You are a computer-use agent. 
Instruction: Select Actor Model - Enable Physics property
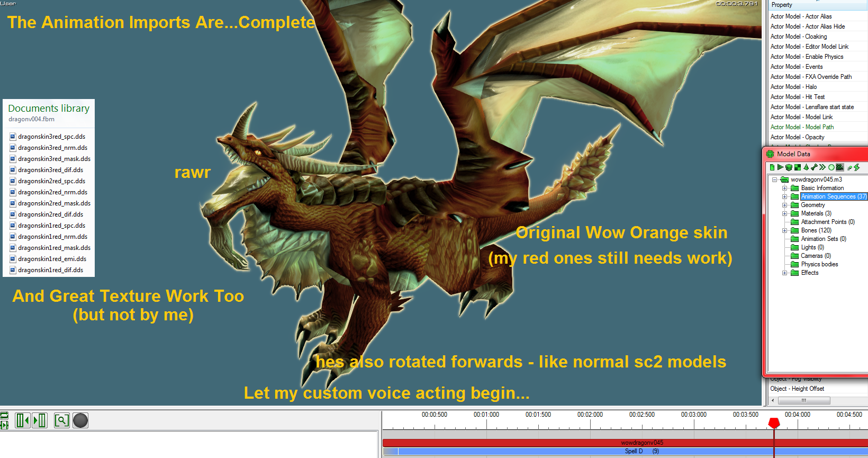(x=807, y=57)
